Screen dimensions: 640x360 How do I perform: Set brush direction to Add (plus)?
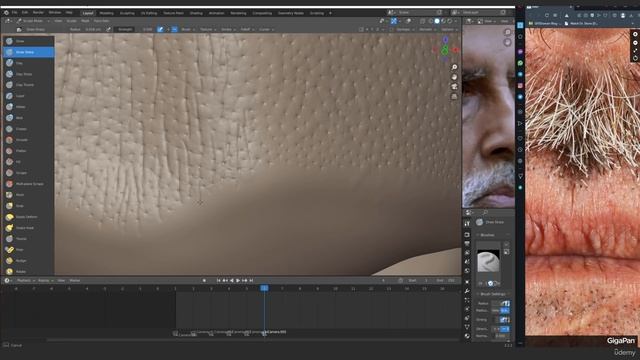(x=168, y=29)
